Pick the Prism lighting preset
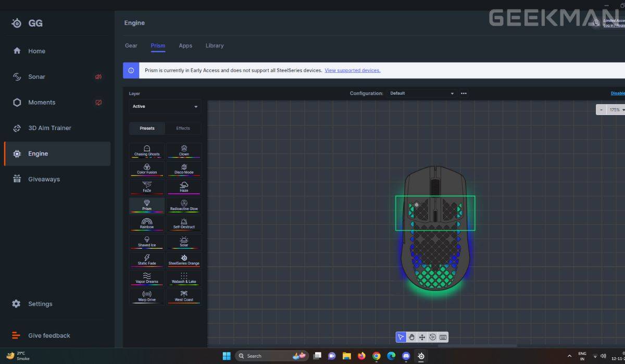The width and height of the screenshot is (625, 364). 147,205
